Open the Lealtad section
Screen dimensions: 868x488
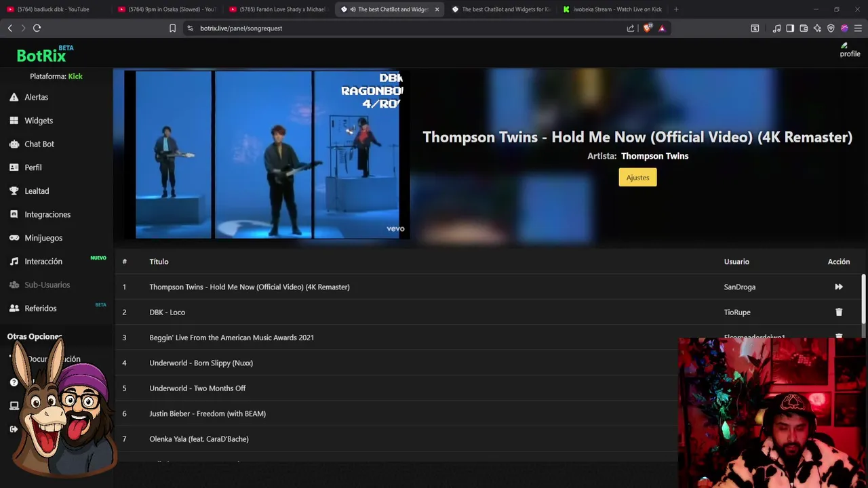coord(37,191)
